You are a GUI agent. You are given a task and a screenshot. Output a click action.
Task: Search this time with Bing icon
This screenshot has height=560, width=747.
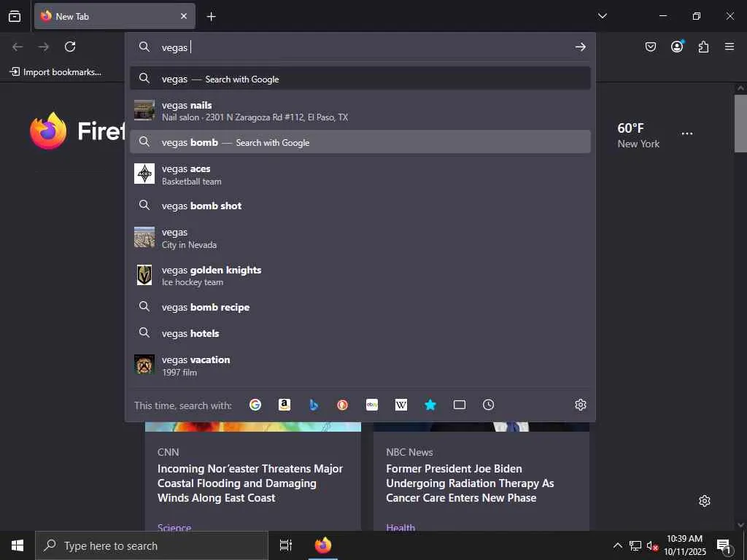point(314,405)
